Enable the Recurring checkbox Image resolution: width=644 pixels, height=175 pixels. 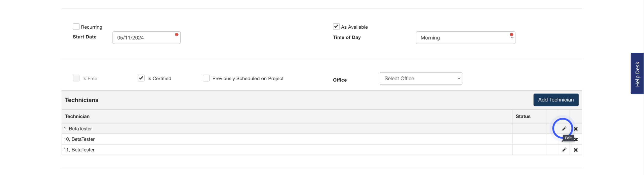coord(76,27)
